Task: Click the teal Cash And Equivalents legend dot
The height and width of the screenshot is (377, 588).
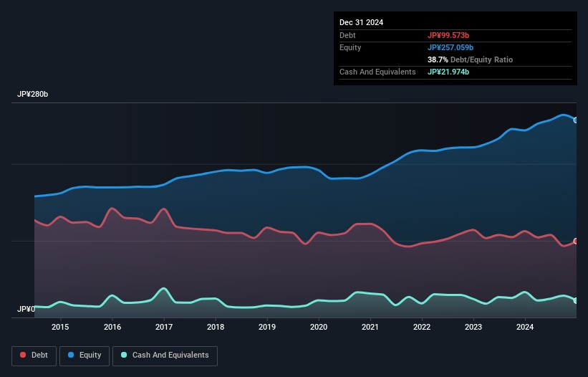Action: coord(125,355)
